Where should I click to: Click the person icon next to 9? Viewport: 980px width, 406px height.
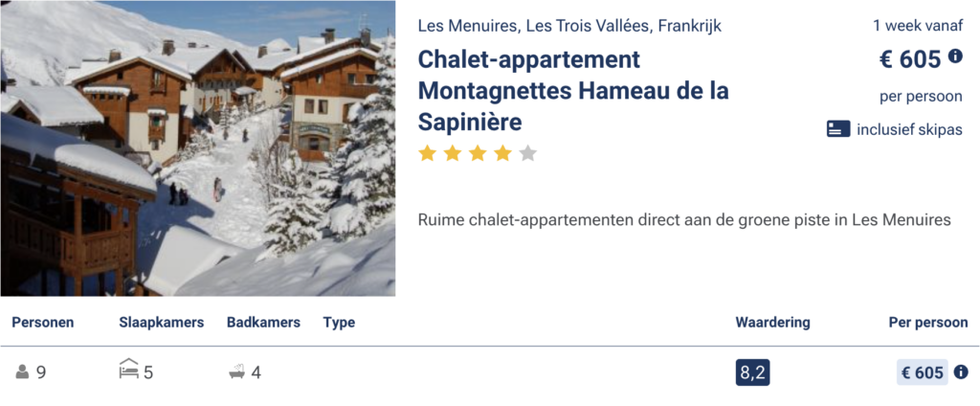tap(23, 372)
